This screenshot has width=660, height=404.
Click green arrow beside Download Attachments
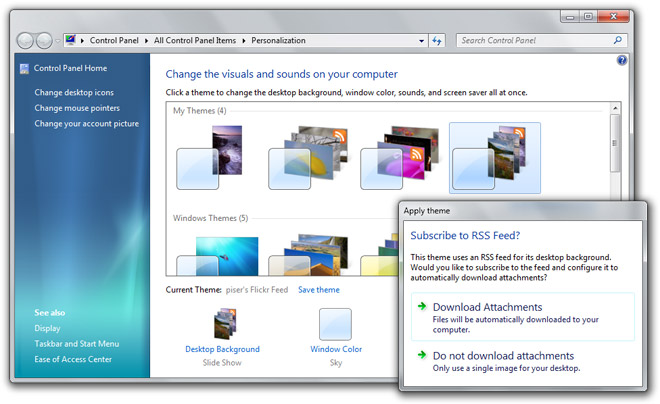click(422, 306)
